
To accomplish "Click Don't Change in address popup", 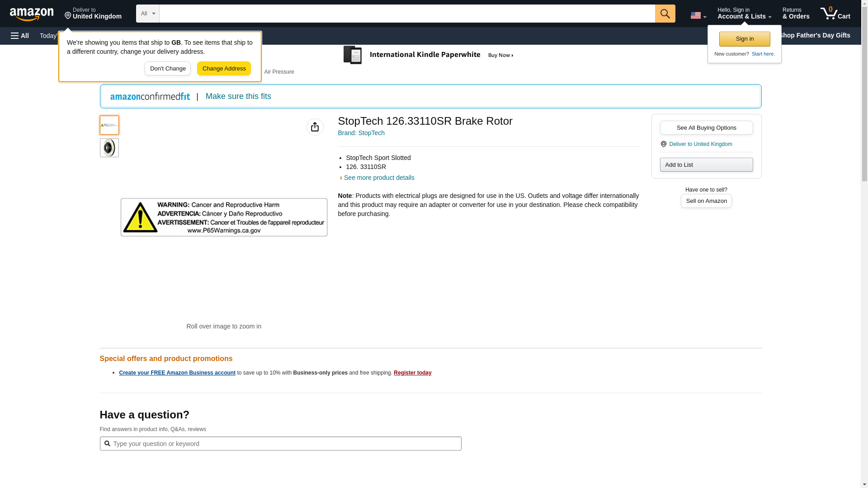I will 168,69.
